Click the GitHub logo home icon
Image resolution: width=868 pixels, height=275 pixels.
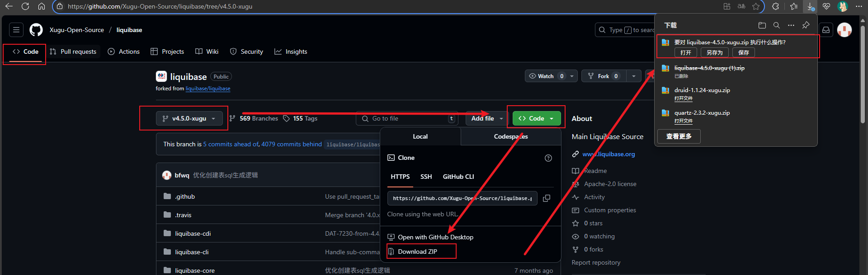[x=36, y=30]
